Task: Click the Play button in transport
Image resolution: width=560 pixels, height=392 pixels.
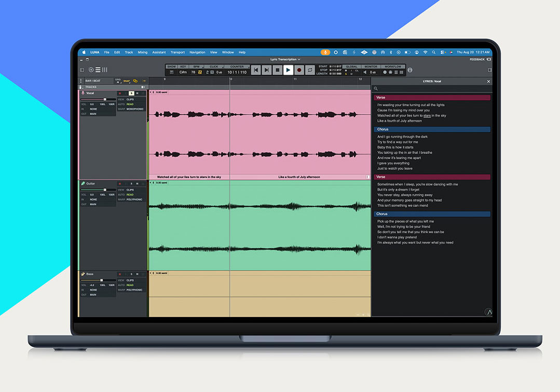Action: click(x=288, y=70)
